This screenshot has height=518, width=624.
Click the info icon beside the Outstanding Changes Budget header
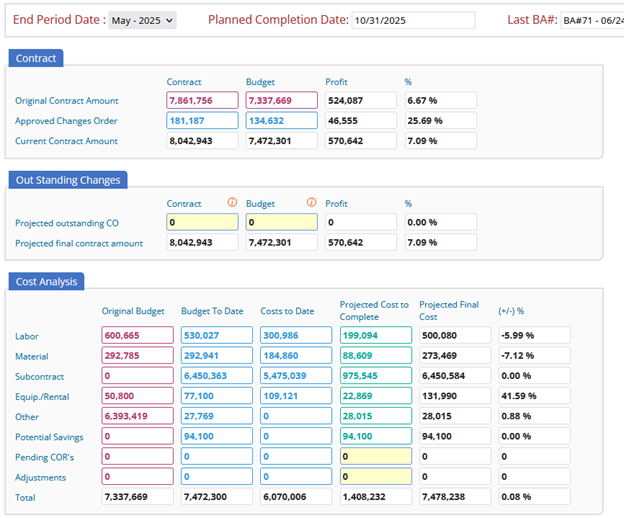[311, 203]
